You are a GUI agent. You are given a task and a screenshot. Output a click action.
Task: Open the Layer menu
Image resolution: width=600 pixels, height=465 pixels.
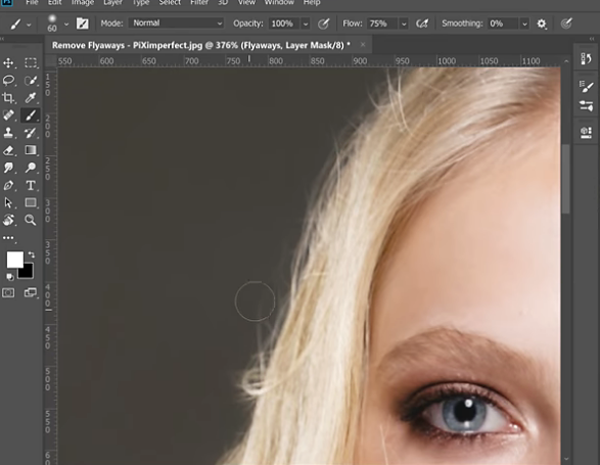[x=112, y=3]
